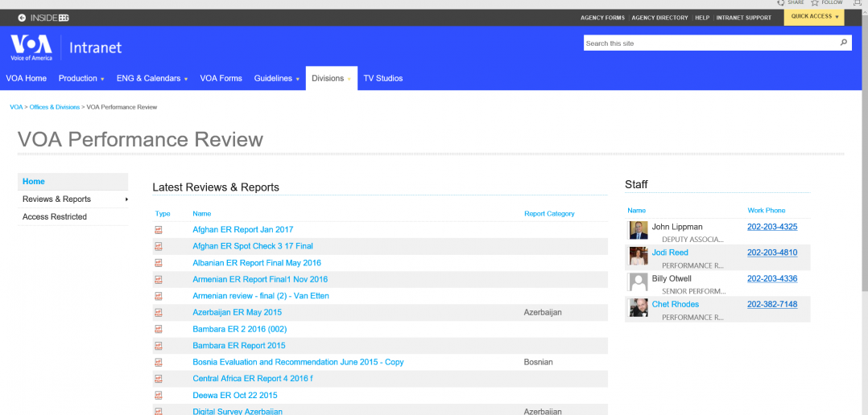The image size is (868, 415).
Task: Click Jodi Reed's phone 202-203-4810
Action: pos(772,253)
